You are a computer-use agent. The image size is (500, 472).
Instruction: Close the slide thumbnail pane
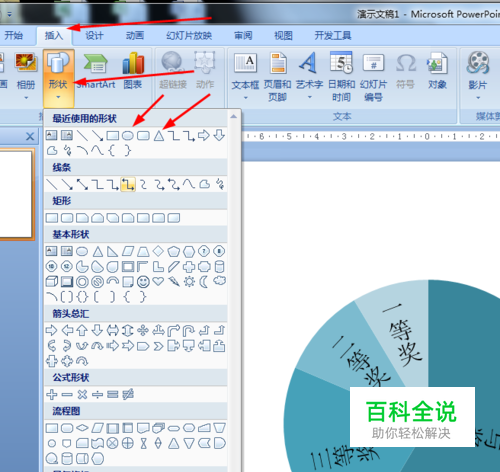[x=30, y=136]
